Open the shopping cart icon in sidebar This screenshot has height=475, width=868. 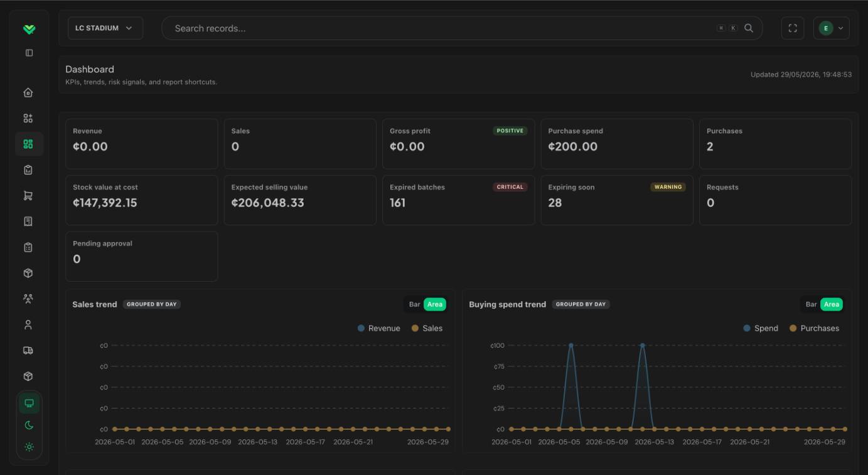coord(28,195)
